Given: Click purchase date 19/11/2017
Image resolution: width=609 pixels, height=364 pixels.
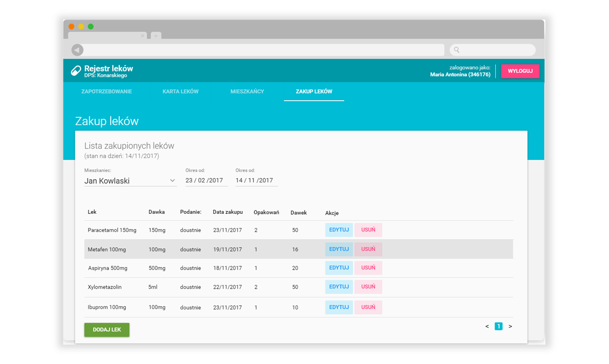Looking at the screenshot, I should [x=228, y=250].
